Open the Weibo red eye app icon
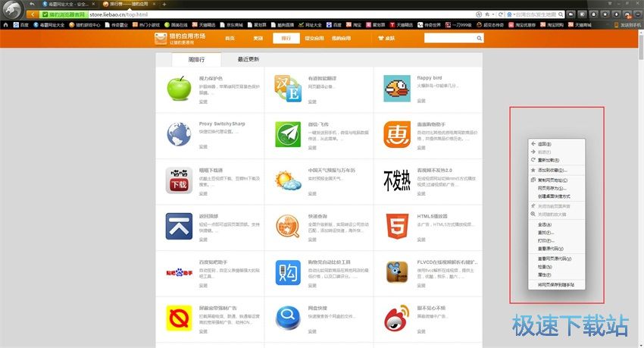Viewport: 644px width, 348px height. coord(397,318)
